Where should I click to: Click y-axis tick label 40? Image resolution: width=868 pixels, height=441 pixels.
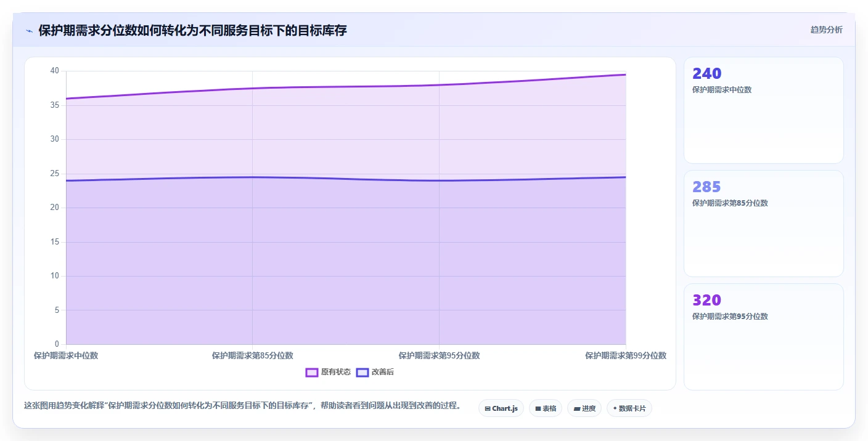55,71
